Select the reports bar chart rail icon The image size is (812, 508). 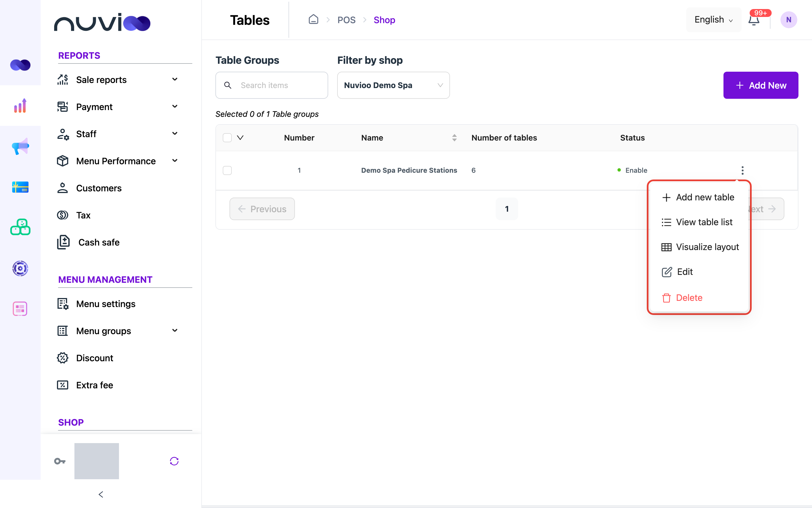tap(20, 106)
